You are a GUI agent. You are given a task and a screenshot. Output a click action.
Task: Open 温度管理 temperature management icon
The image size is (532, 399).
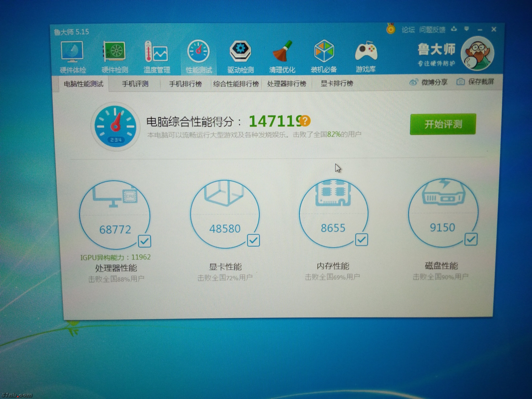tap(157, 57)
